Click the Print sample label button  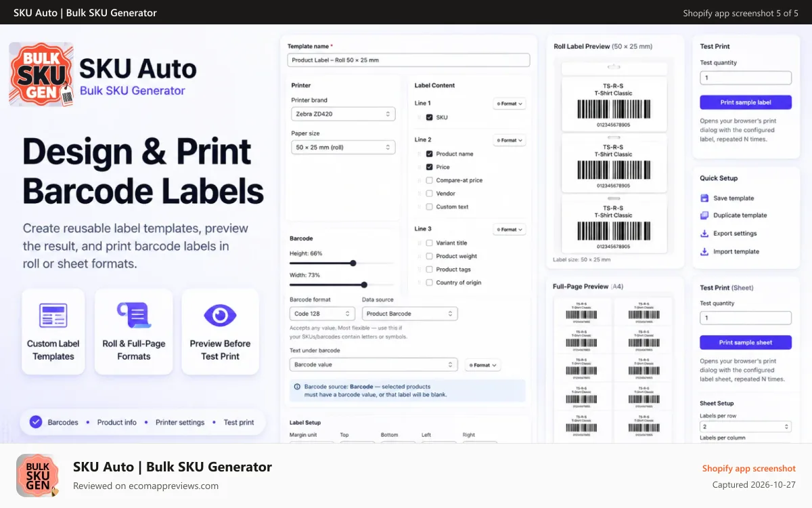(x=746, y=102)
